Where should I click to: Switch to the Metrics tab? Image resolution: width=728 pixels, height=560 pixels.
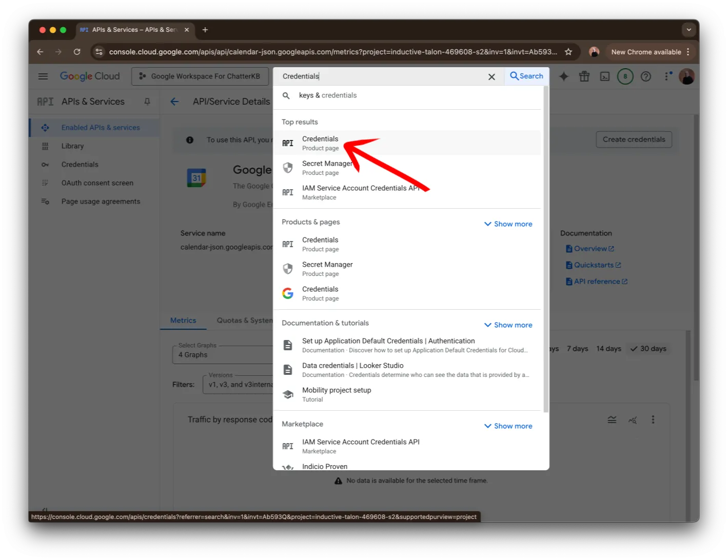(183, 321)
